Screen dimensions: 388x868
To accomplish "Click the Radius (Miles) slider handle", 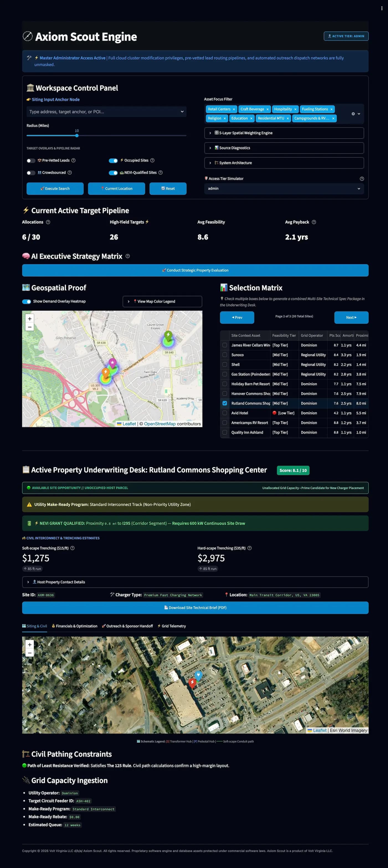I will (77, 135).
